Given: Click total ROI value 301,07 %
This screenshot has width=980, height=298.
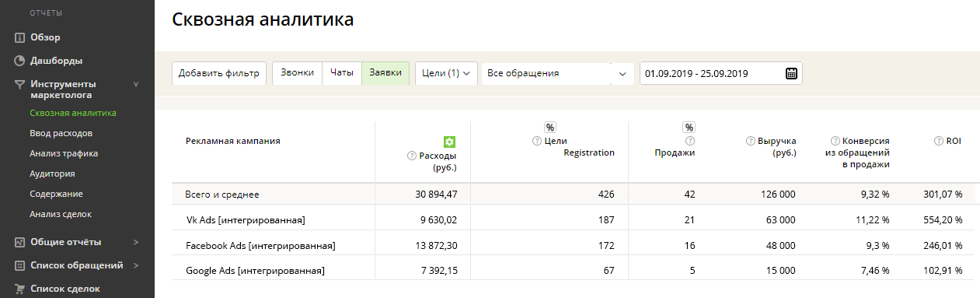Looking at the screenshot, I should click(x=943, y=194).
